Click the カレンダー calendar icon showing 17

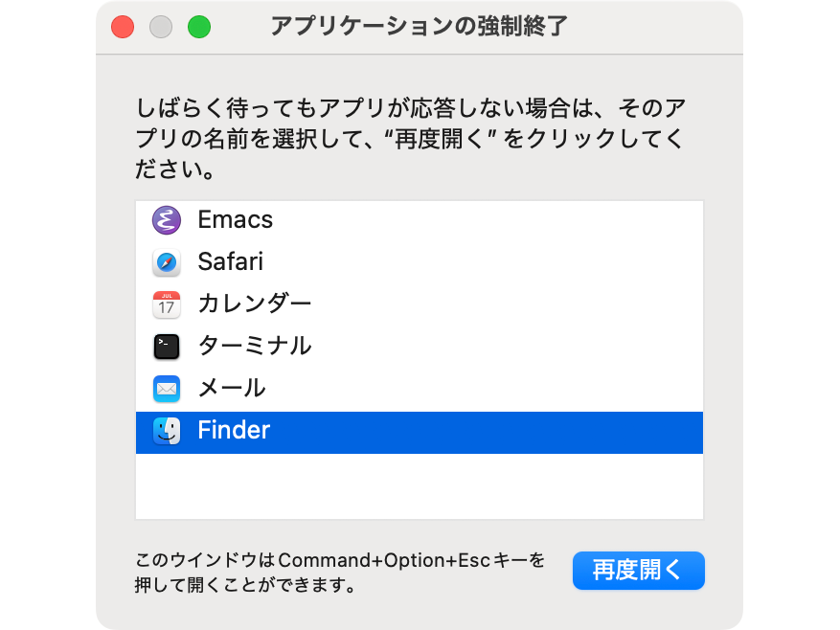(x=166, y=304)
